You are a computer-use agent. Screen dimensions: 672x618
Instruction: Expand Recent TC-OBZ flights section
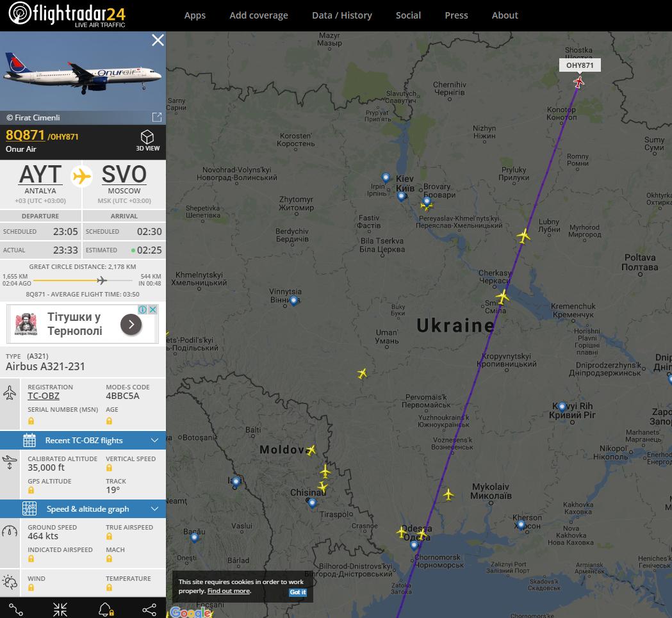coord(83,440)
